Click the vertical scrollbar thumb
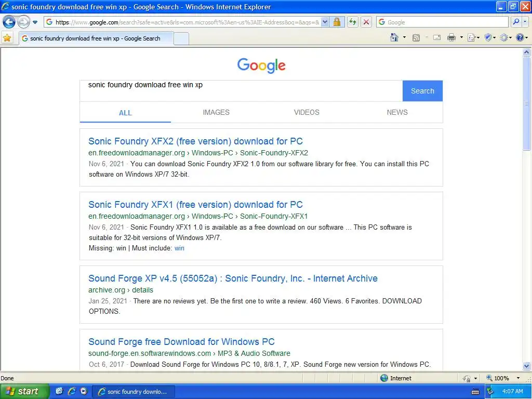Viewport: 532px width, 399px height. (527, 103)
